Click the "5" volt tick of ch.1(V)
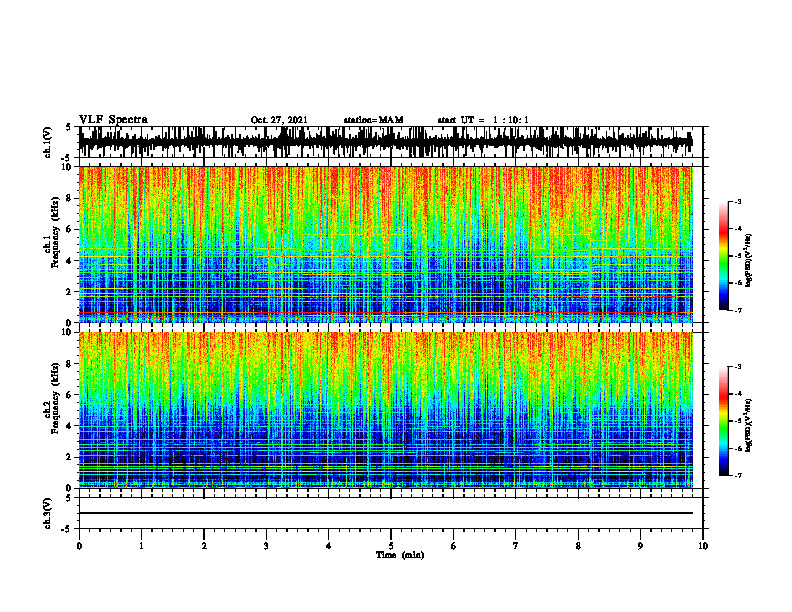The width and height of the screenshot is (792, 612). pyautogui.click(x=70, y=128)
